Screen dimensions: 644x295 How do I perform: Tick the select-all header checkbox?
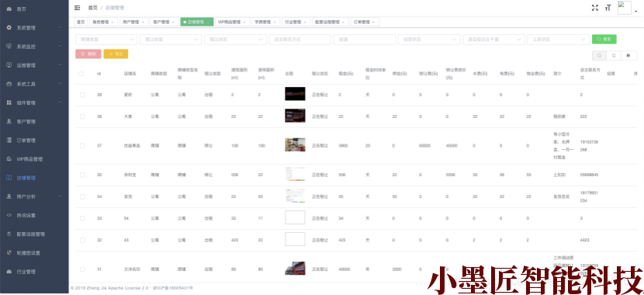coord(81,74)
